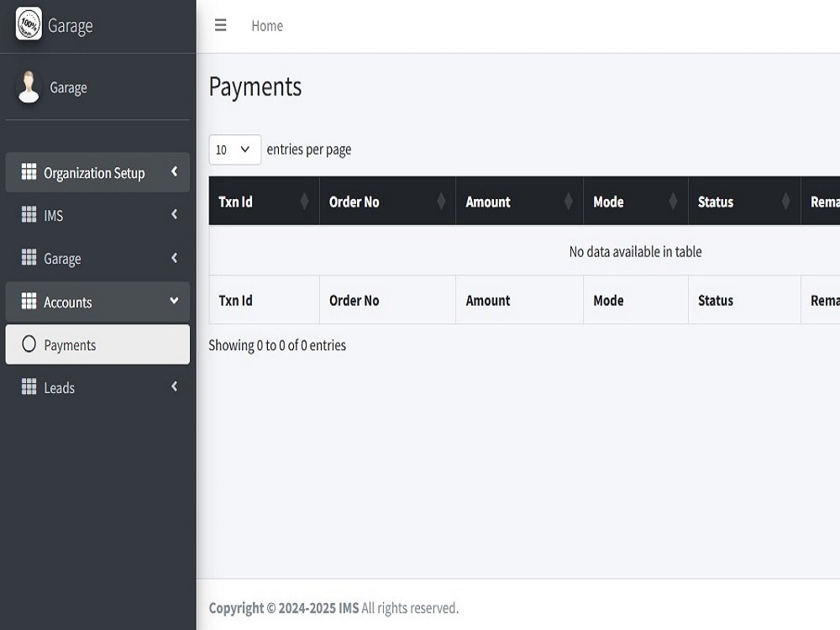Open the Organization Setup menu
Screen dimensions: 840x630
tap(97, 172)
